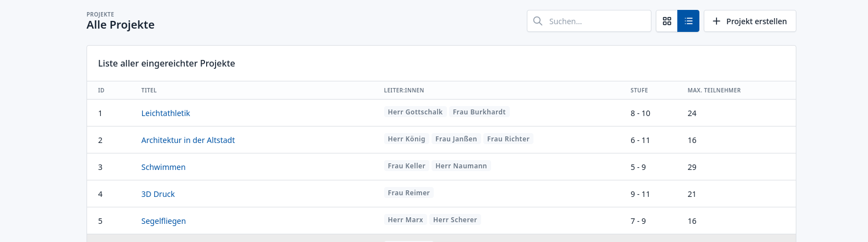The width and height of the screenshot is (868, 242).
Task: Open the Leichtathletik project link
Action: pyautogui.click(x=165, y=113)
